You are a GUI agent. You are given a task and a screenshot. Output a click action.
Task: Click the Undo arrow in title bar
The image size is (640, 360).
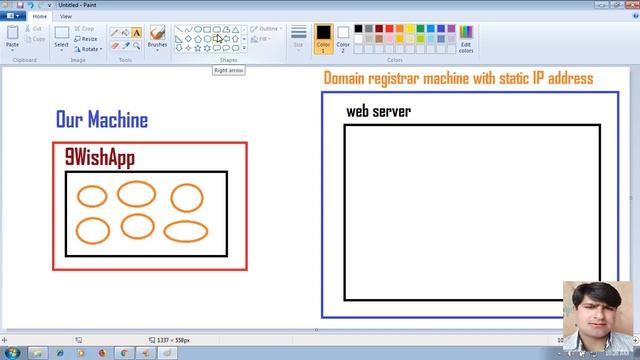(30, 5)
